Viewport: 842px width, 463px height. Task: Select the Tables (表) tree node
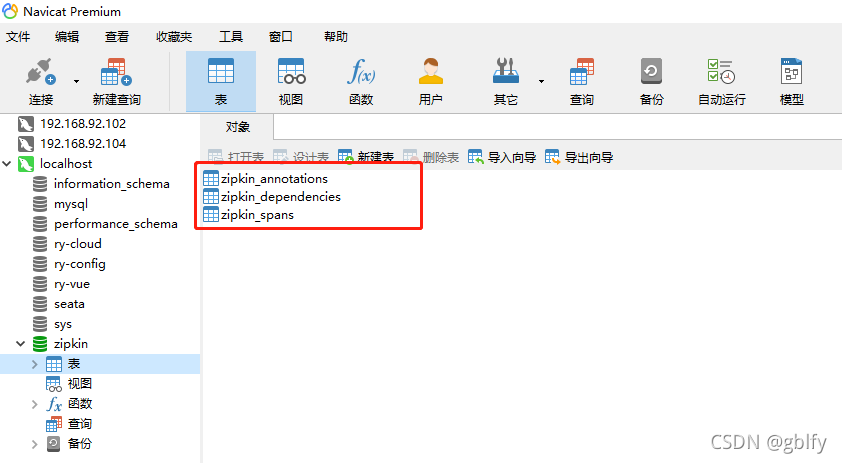pos(63,364)
